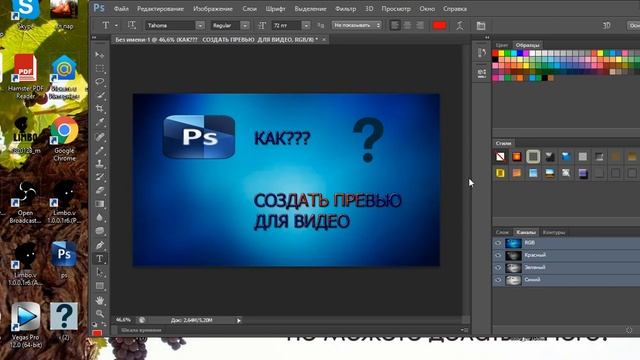
Task: Select the Hand tool
Action: pyautogui.click(x=100, y=300)
